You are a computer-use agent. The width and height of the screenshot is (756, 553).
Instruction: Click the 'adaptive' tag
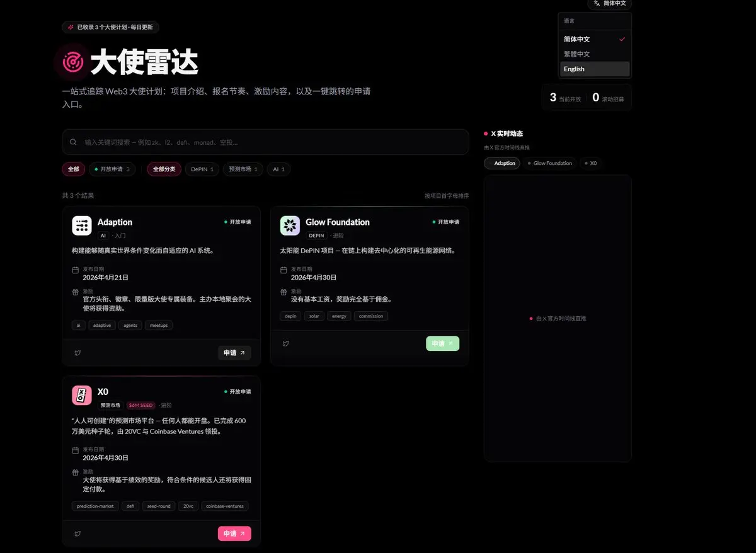(102, 326)
